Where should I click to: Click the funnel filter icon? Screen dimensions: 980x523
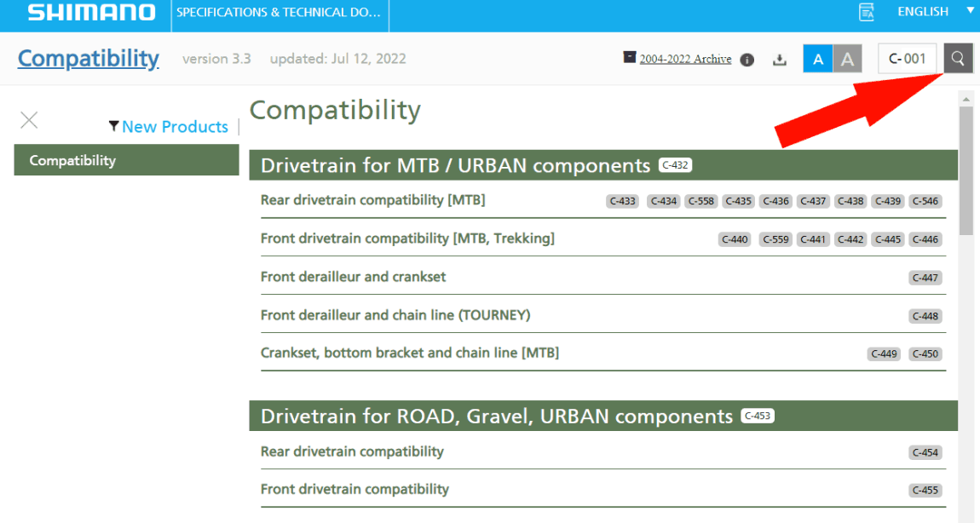[113, 127]
